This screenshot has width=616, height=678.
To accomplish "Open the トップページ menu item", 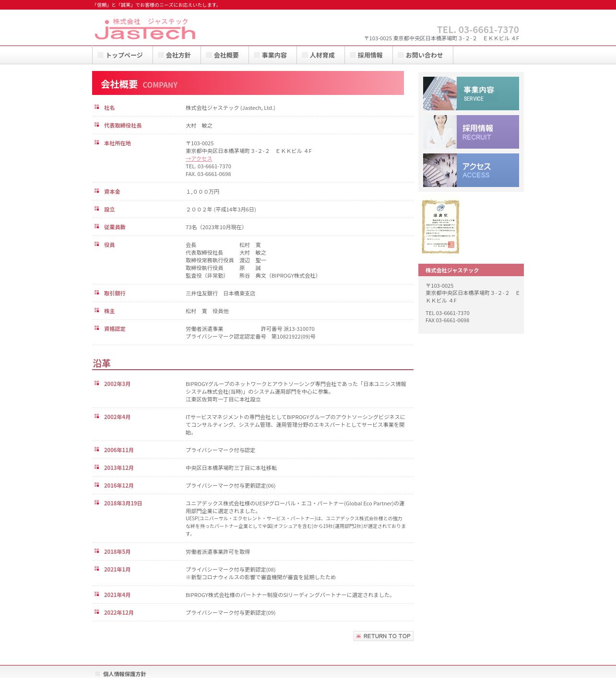I will click(122, 55).
